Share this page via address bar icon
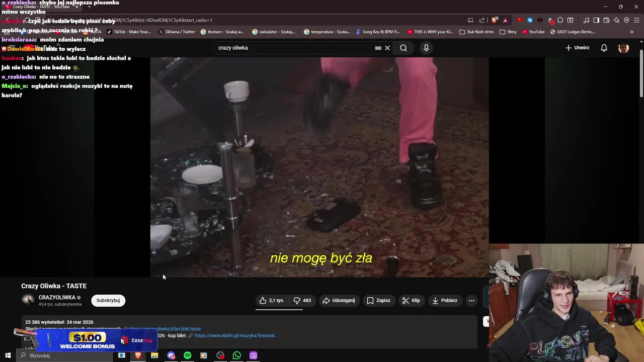The width and height of the screenshot is (644, 362). (482, 20)
